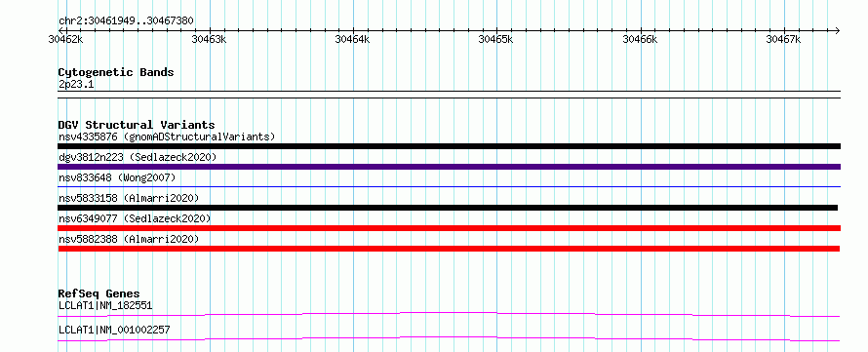Click the thin blue line for nsv833648
The width and height of the screenshot is (868, 352).
tap(449, 187)
